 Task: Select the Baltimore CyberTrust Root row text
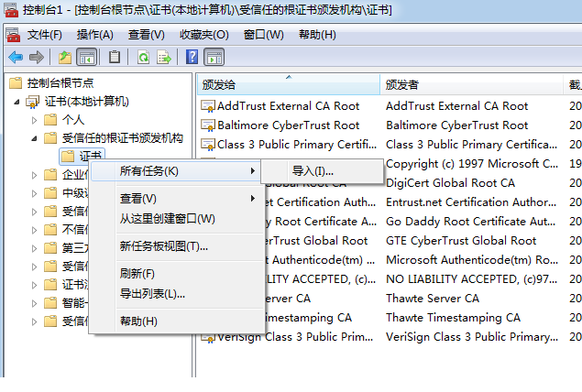[x=289, y=125]
